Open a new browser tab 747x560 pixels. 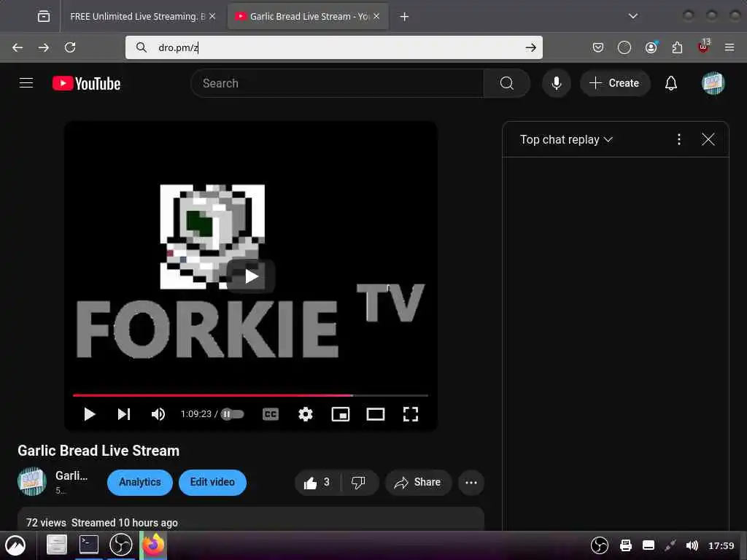pos(404,17)
